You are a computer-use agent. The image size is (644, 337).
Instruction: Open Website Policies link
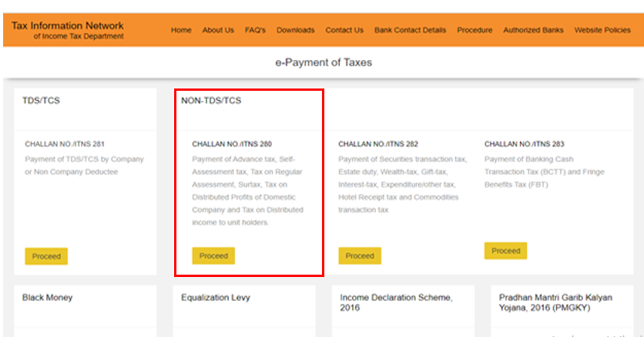pos(602,31)
